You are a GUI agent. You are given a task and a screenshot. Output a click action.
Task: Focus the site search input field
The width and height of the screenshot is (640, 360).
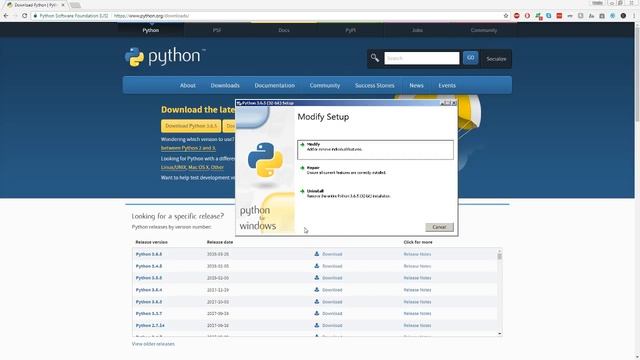422,58
